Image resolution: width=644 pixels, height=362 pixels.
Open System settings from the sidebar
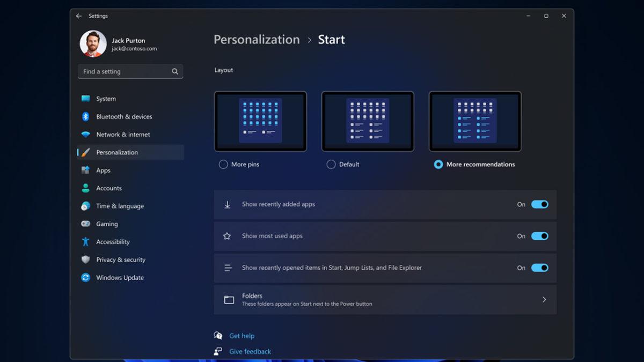[x=106, y=99]
